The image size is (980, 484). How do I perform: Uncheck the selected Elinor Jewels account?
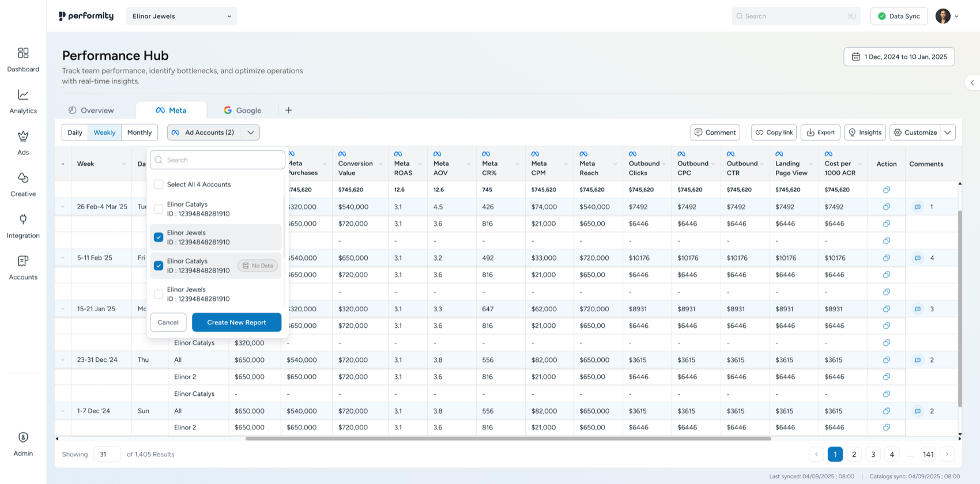coord(159,237)
